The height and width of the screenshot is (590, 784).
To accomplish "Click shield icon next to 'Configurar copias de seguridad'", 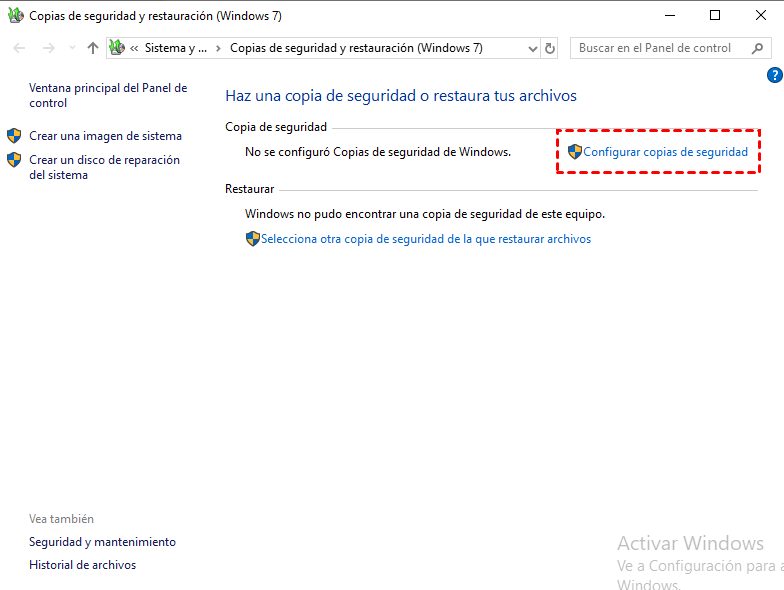I will pos(575,152).
